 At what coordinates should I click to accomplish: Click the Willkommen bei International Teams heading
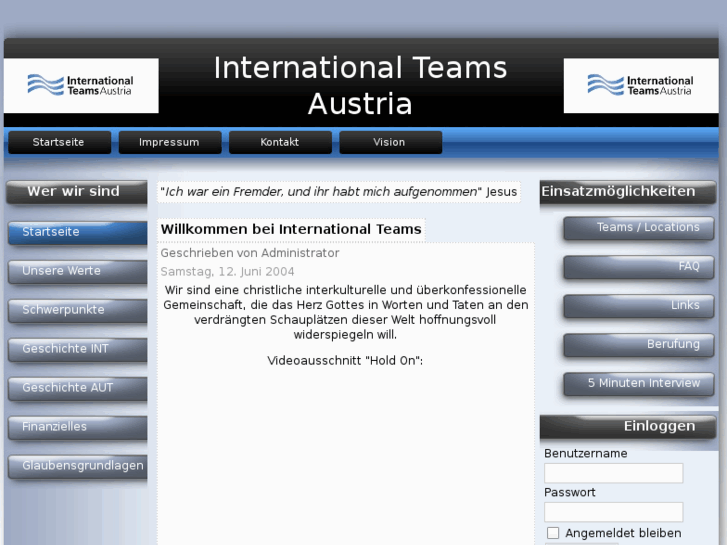[x=291, y=229]
